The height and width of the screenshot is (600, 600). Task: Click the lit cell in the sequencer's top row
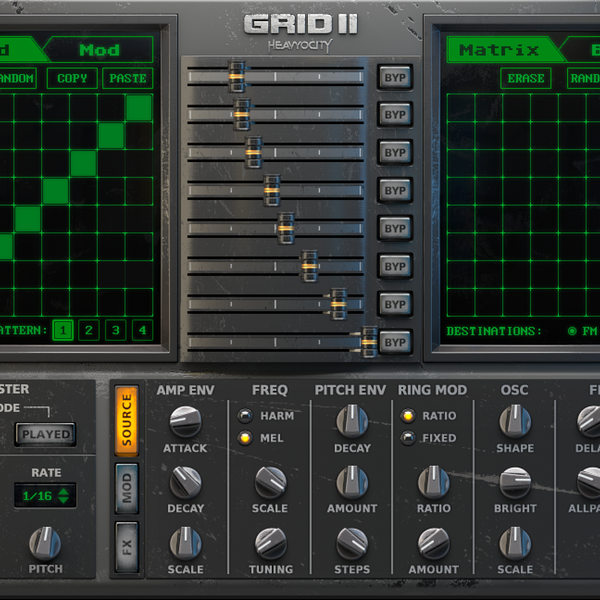click(x=139, y=108)
